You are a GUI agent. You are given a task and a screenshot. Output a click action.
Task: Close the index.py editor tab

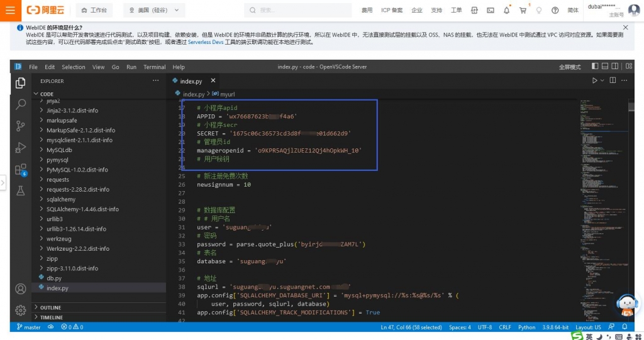tap(213, 80)
